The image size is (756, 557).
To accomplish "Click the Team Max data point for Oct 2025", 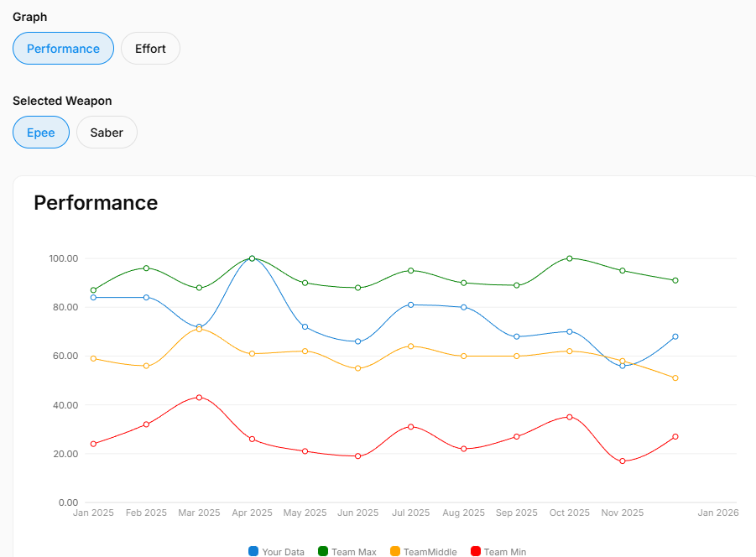I will (x=570, y=258).
